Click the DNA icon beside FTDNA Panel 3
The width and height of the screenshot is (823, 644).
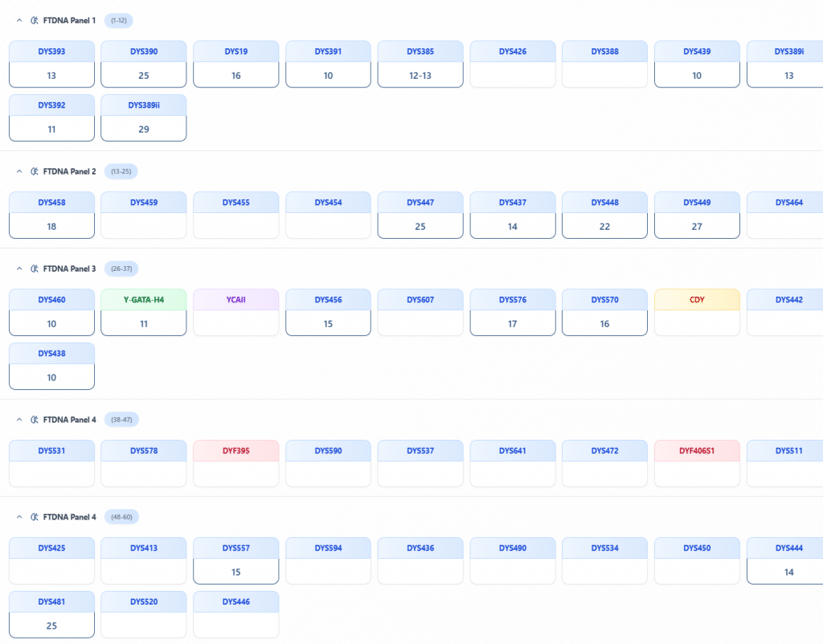34,269
